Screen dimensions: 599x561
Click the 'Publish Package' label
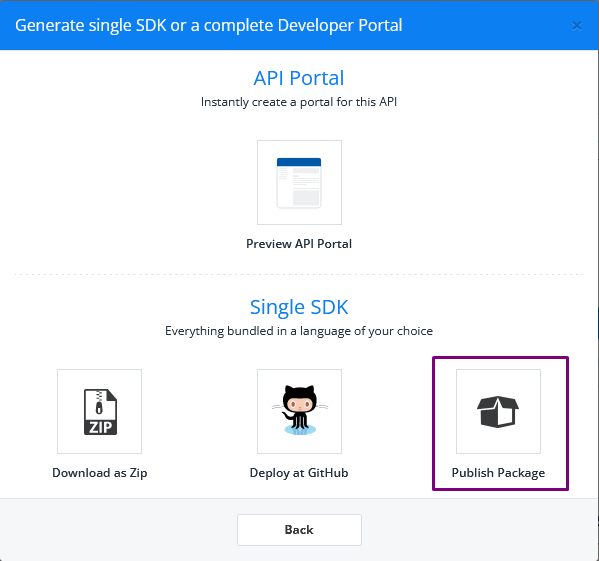click(498, 473)
